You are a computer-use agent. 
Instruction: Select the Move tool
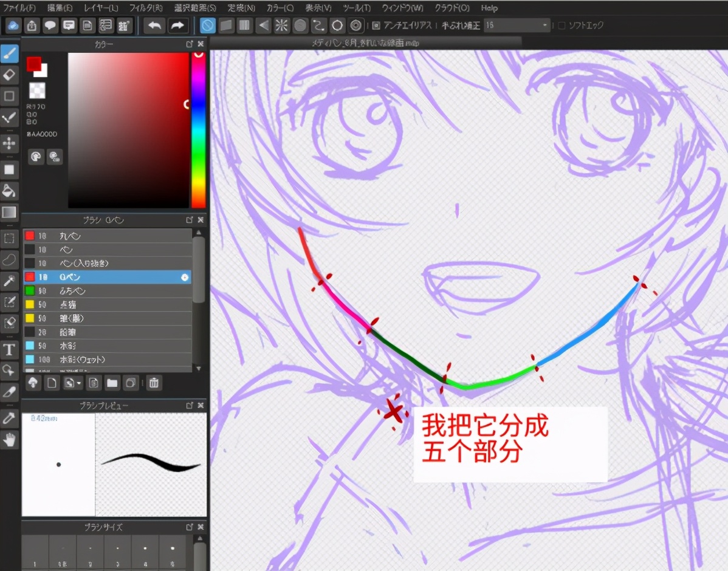[x=9, y=143]
